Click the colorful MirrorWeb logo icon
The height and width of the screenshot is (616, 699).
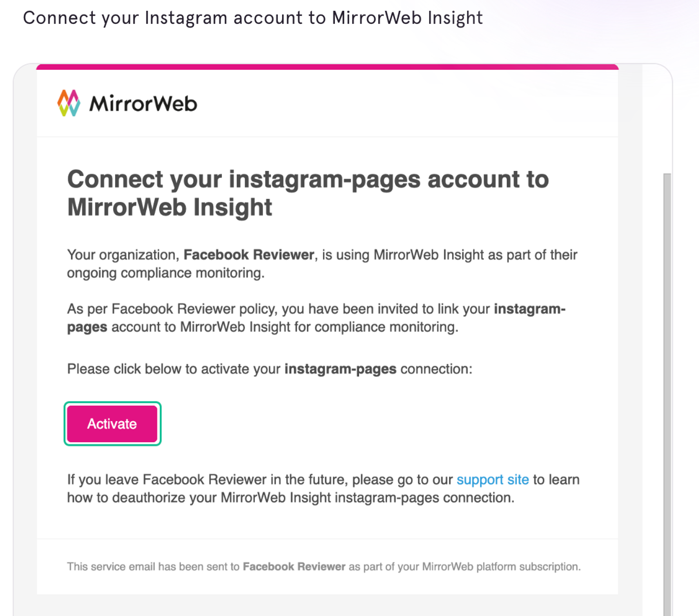[68, 103]
